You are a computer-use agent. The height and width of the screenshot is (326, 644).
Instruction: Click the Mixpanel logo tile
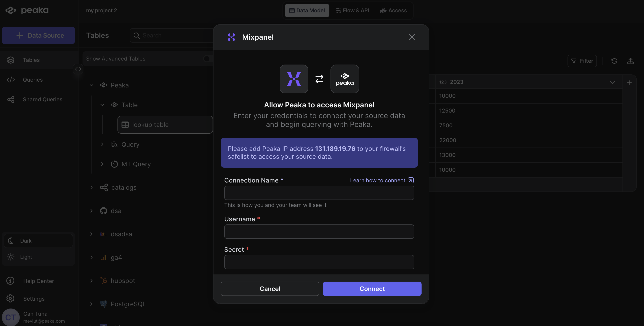294,79
